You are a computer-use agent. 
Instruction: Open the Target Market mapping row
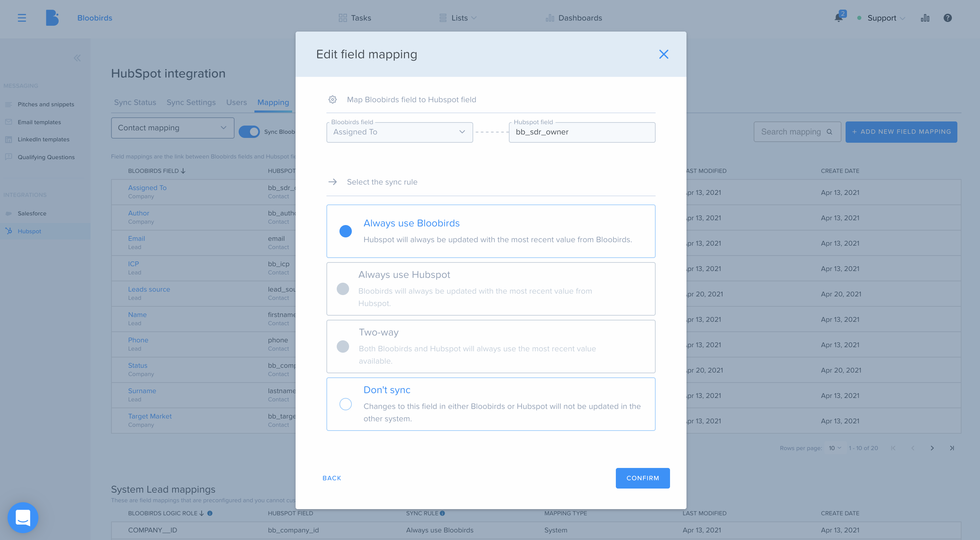(x=150, y=416)
